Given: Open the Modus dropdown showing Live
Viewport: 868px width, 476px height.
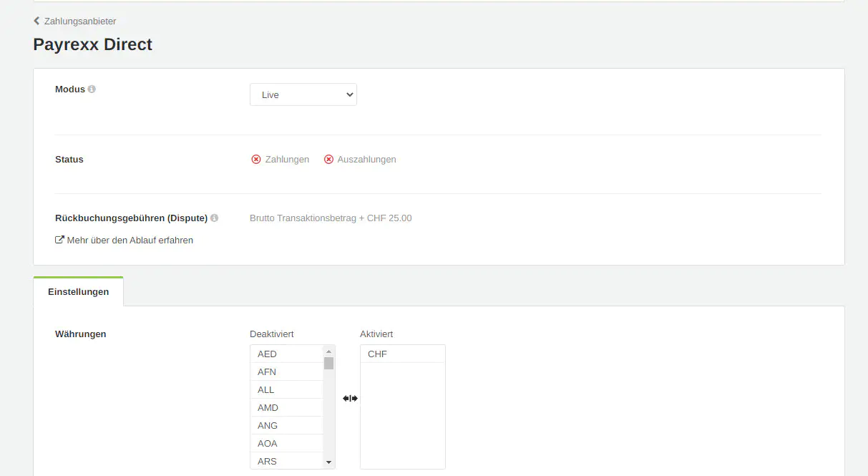Looking at the screenshot, I should pyautogui.click(x=303, y=94).
